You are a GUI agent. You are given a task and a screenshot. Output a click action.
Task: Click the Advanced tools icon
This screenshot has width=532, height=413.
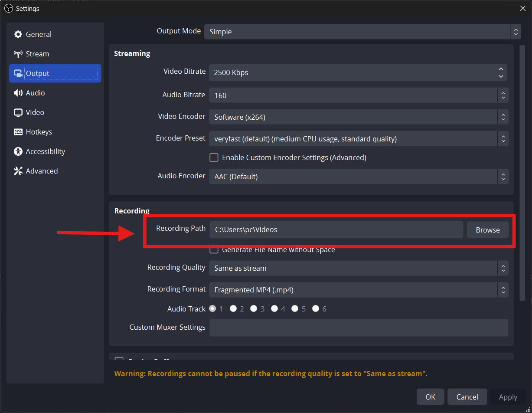pos(18,171)
